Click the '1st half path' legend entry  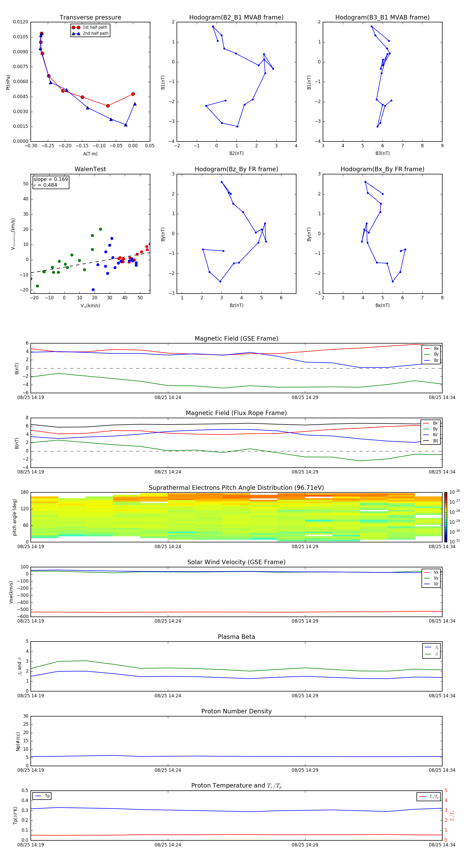[x=90, y=27]
